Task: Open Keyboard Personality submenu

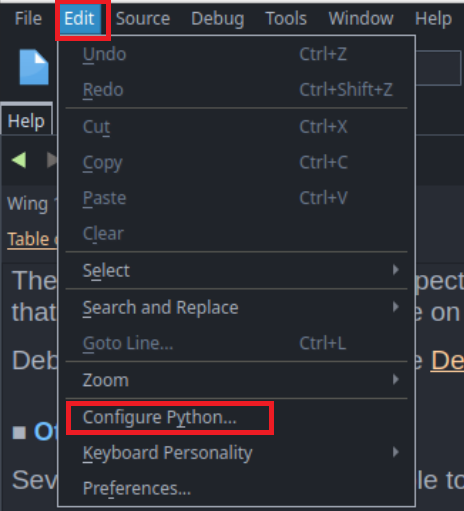Action: [x=236, y=452]
